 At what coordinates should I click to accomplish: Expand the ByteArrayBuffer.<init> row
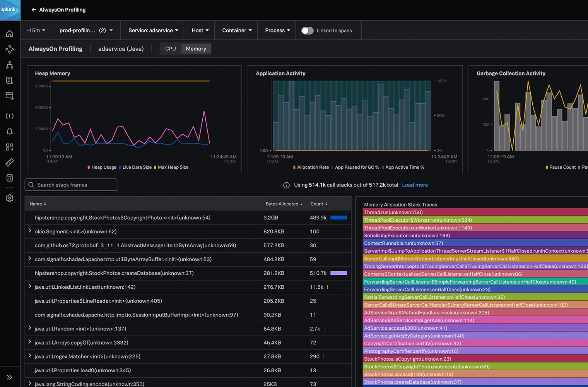click(30, 259)
